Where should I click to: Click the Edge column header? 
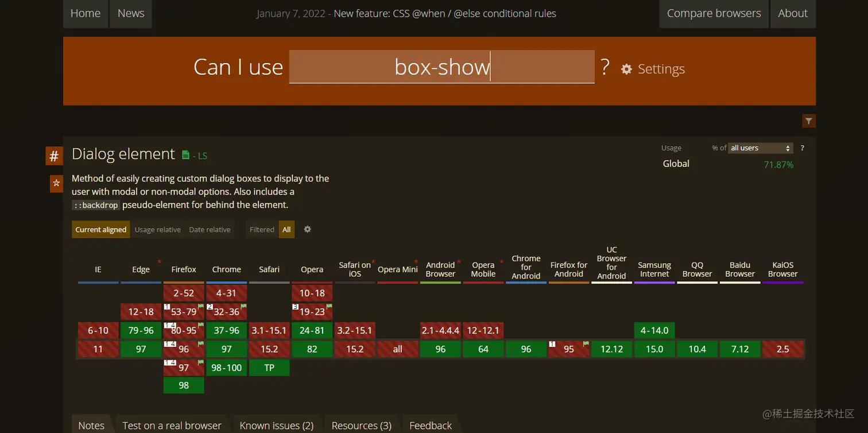coord(141,269)
